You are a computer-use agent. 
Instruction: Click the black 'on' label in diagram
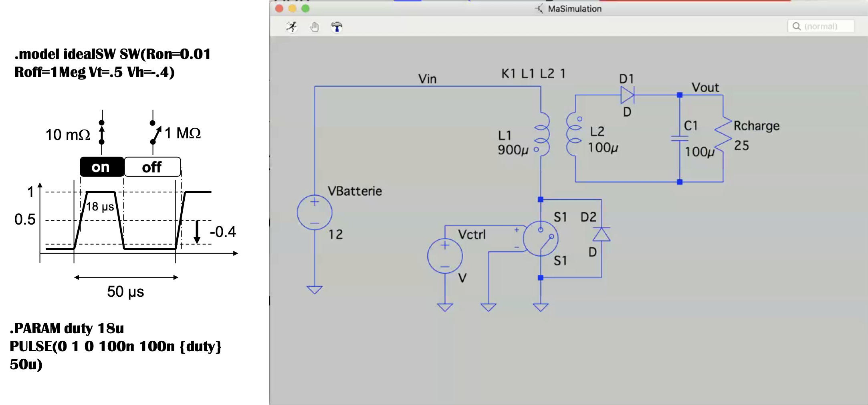[102, 167]
